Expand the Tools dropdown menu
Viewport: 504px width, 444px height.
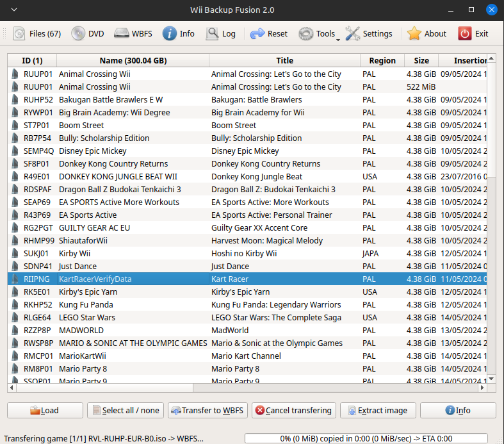[x=319, y=34]
